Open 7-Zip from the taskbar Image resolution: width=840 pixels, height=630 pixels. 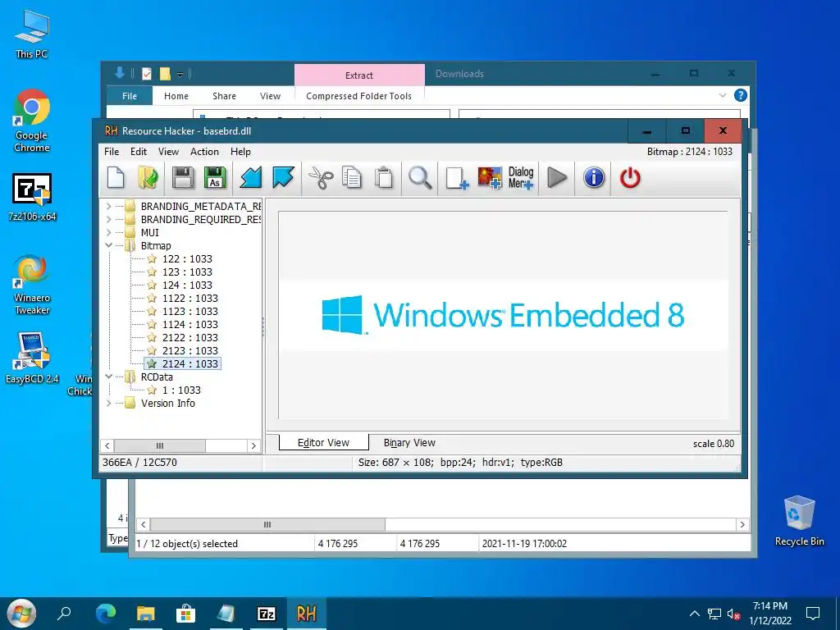tap(267, 614)
